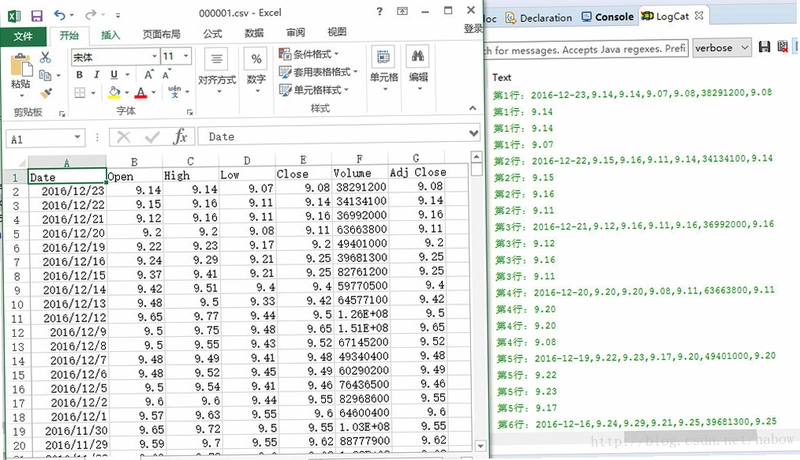Viewport: 800px width, 460px height.
Task: Toggle Underline formatting
Action: pyautogui.click(x=114, y=75)
